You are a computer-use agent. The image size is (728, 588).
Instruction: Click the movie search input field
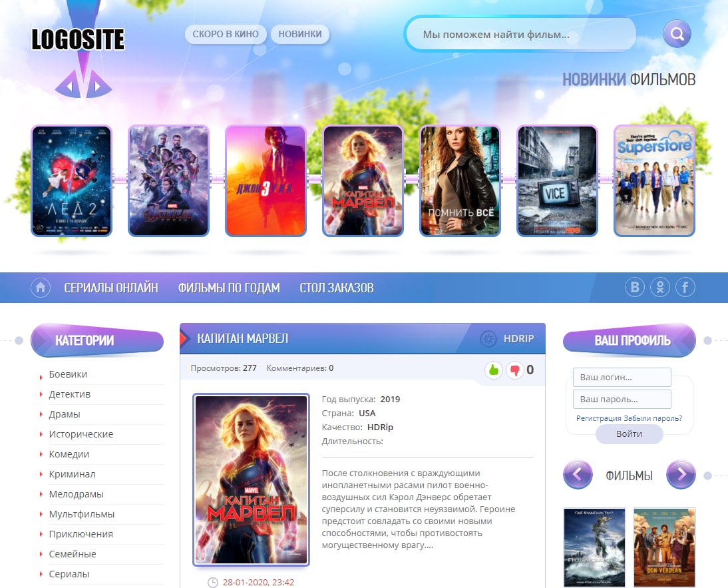pyautogui.click(x=520, y=35)
